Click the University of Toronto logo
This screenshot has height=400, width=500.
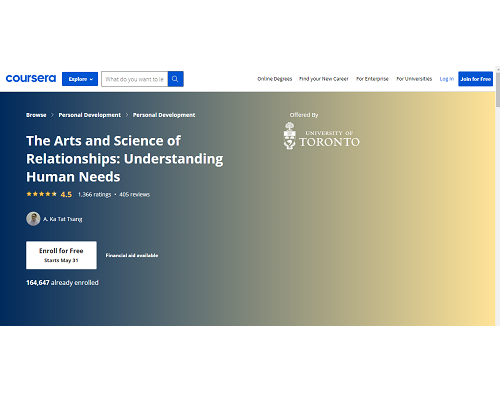(x=322, y=136)
